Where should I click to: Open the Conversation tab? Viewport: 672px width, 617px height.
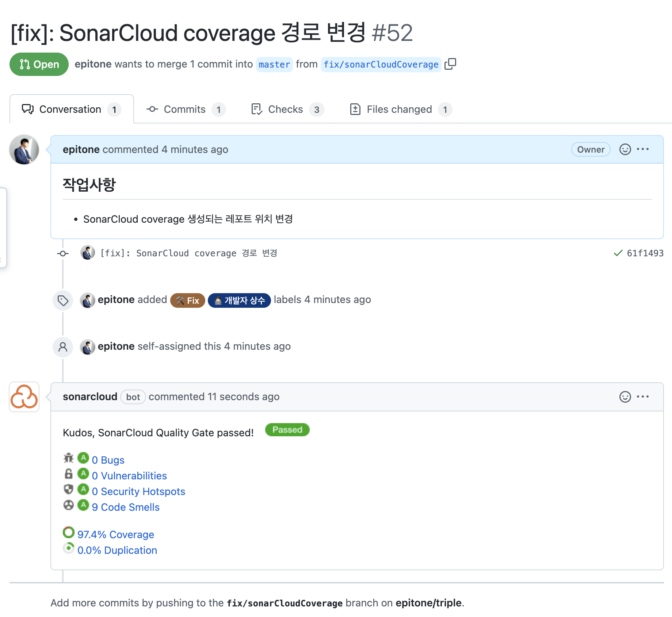(x=72, y=109)
